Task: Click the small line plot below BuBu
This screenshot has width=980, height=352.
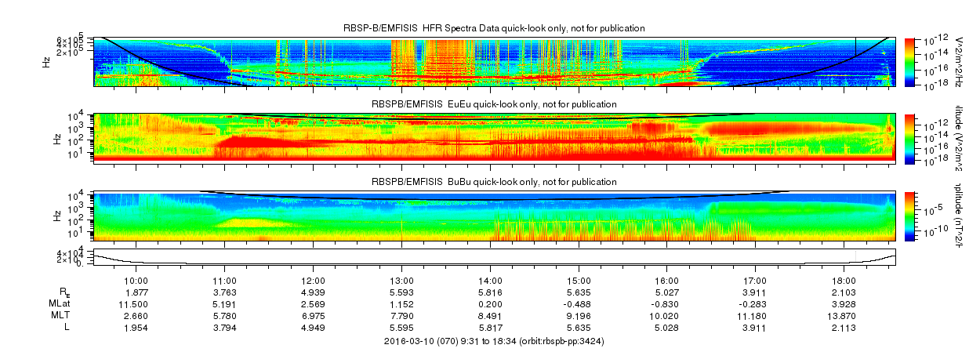Action: coord(494,256)
